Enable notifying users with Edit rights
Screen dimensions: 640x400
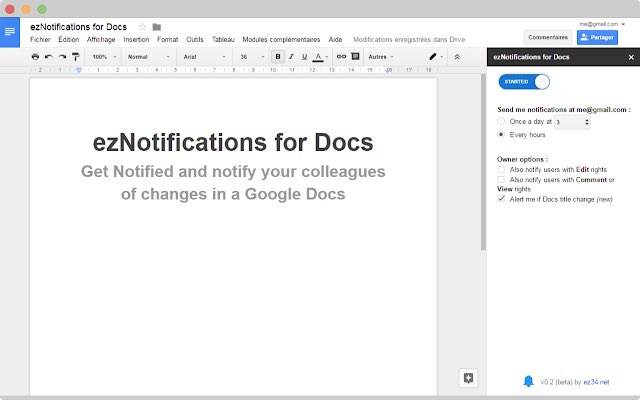501,169
